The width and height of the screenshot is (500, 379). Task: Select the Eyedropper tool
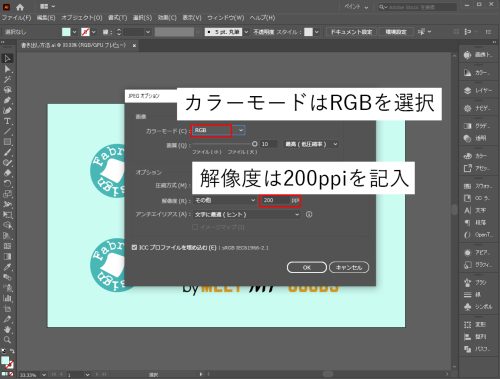[x=7, y=267]
